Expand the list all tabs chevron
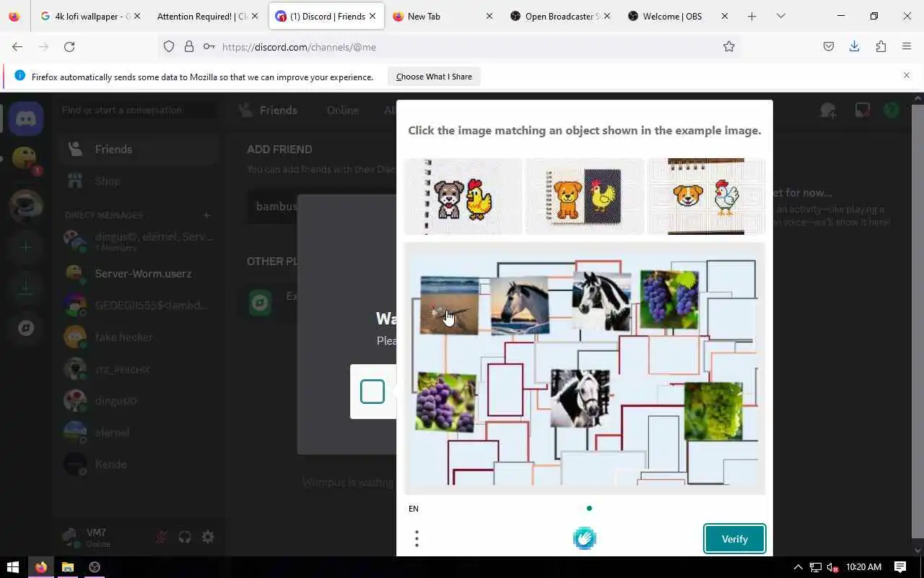Viewport: 924px width, 578px height. coord(780,16)
